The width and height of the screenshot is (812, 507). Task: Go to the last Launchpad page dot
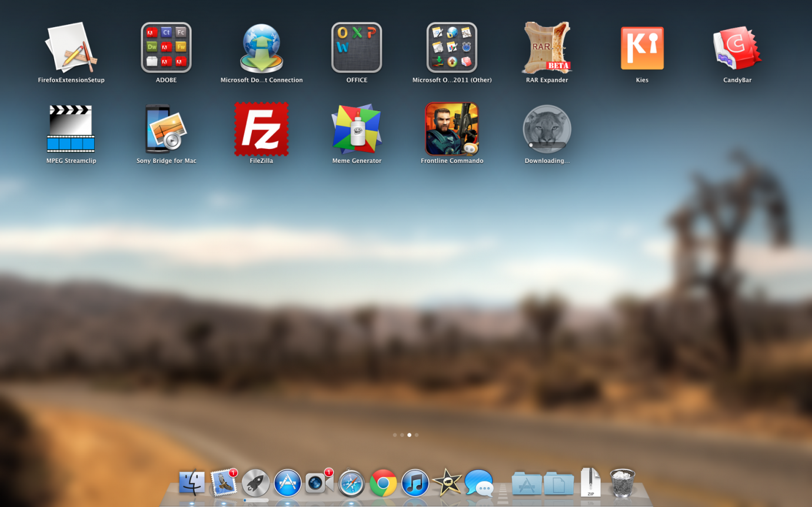point(417,435)
